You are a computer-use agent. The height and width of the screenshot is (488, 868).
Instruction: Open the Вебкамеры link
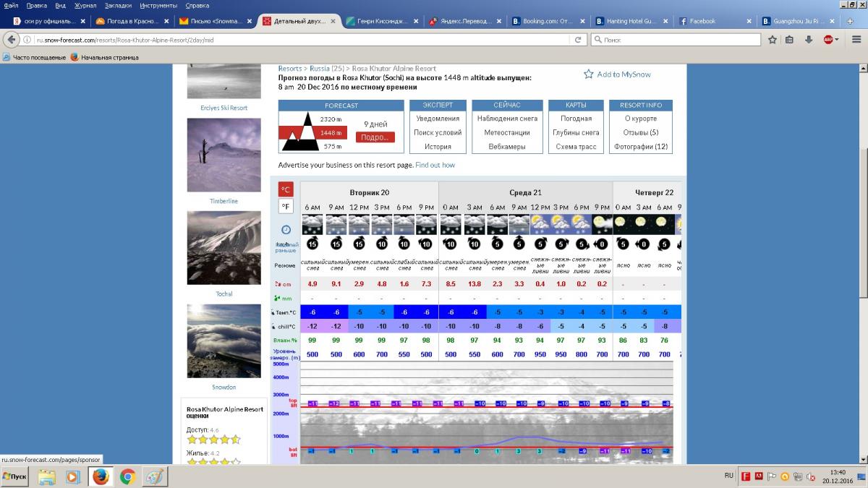(507, 147)
